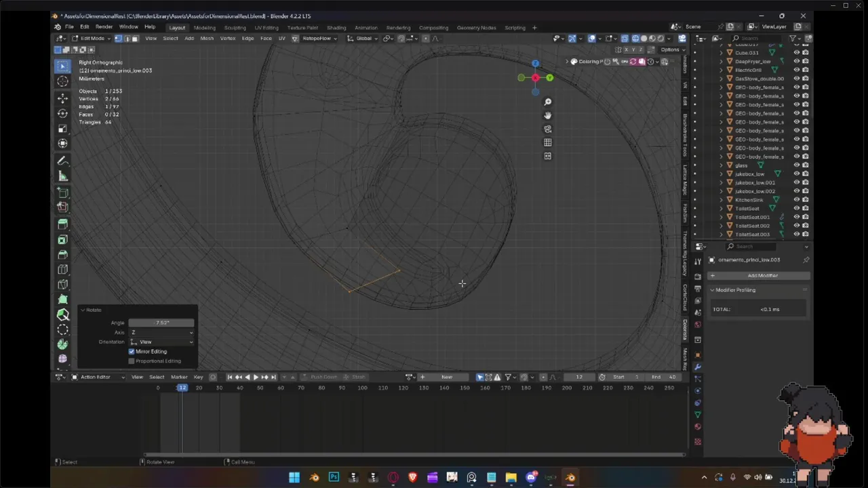
Task: Jump to the timeline start frame
Action: (229, 377)
